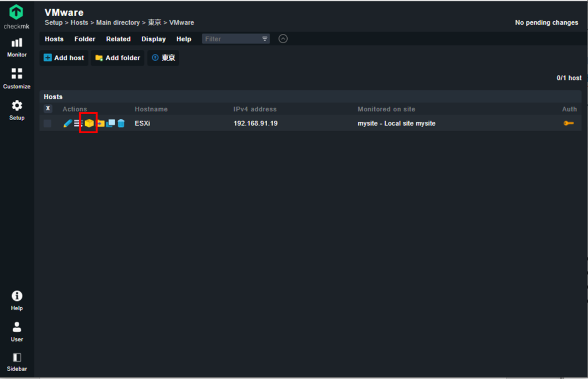Move ESXi host with folder icon
This screenshot has width=588, height=379.
[x=100, y=123]
